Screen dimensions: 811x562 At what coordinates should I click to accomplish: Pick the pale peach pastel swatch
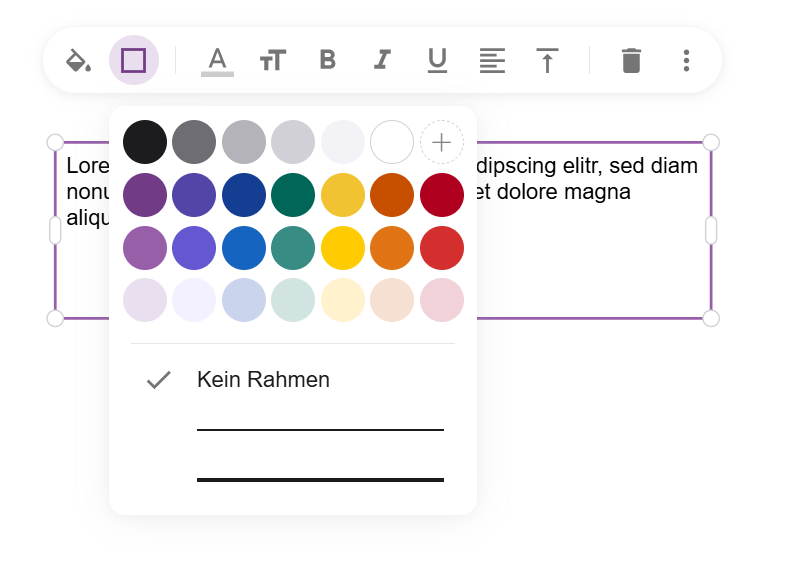[x=392, y=300]
